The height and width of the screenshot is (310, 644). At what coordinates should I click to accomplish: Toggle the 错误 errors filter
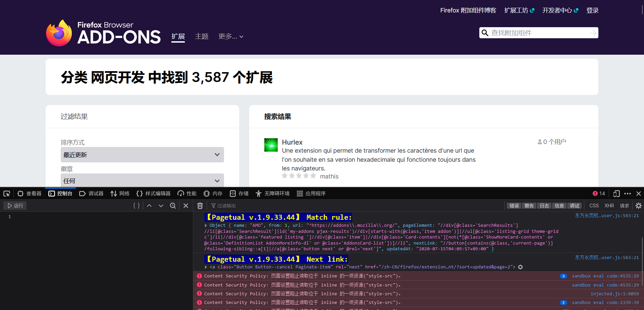514,205
